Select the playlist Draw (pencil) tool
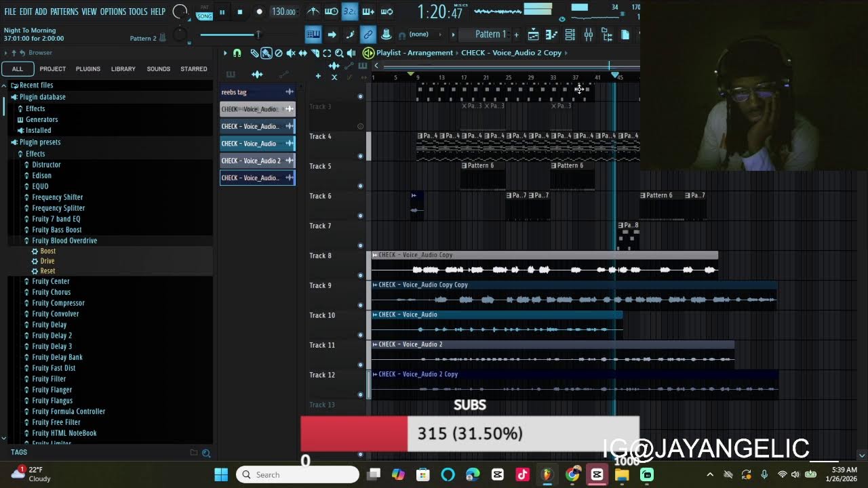This screenshot has width=868, height=488. tap(254, 53)
